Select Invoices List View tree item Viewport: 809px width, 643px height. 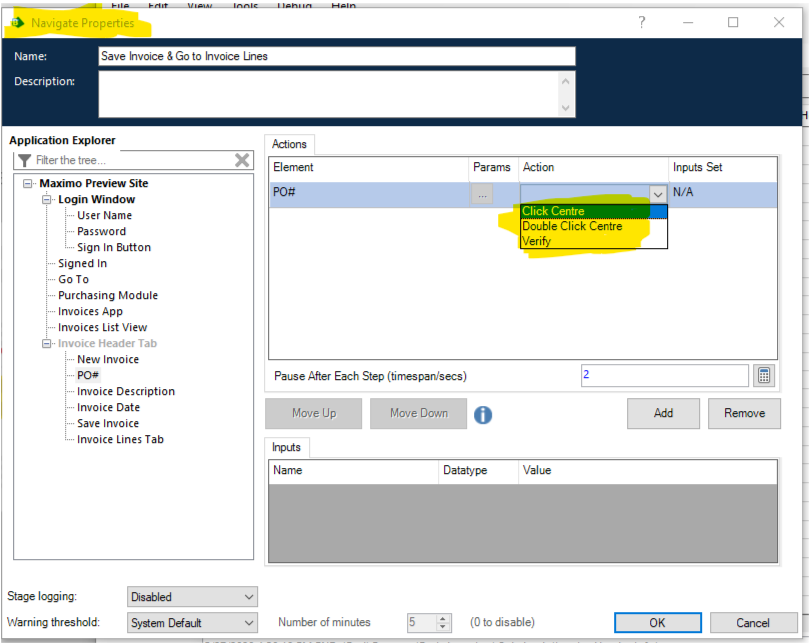(103, 327)
